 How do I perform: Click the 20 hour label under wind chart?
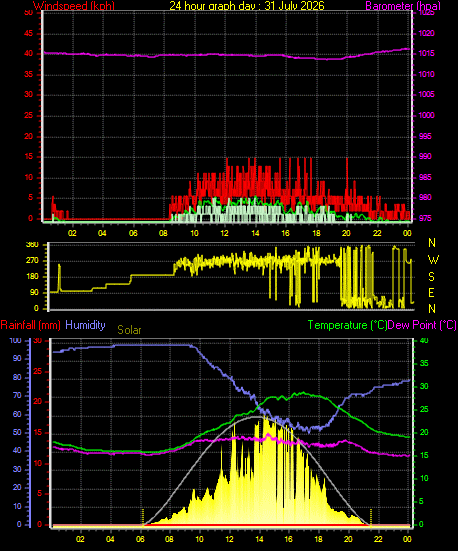346,233
